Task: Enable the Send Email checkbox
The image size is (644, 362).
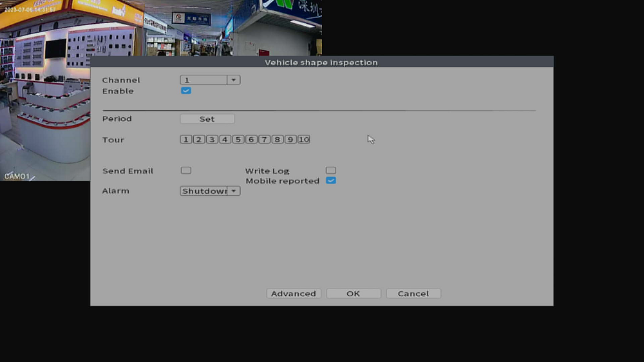Action: [186, 171]
